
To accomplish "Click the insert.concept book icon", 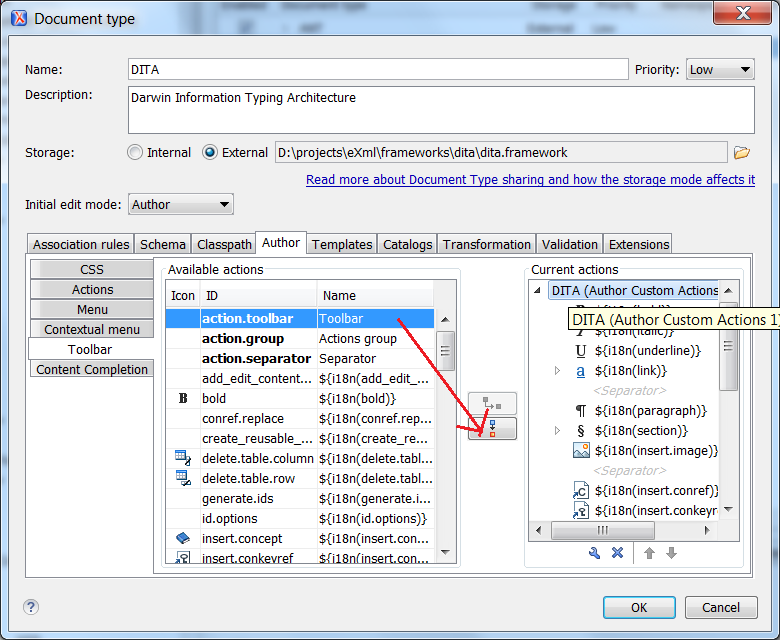I will click(183, 538).
